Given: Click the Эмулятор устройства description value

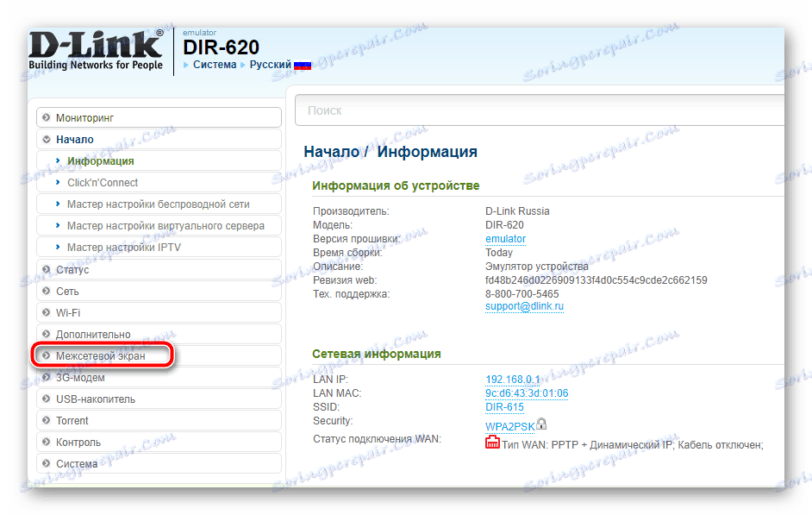Looking at the screenshot, I should coord(536,267).
